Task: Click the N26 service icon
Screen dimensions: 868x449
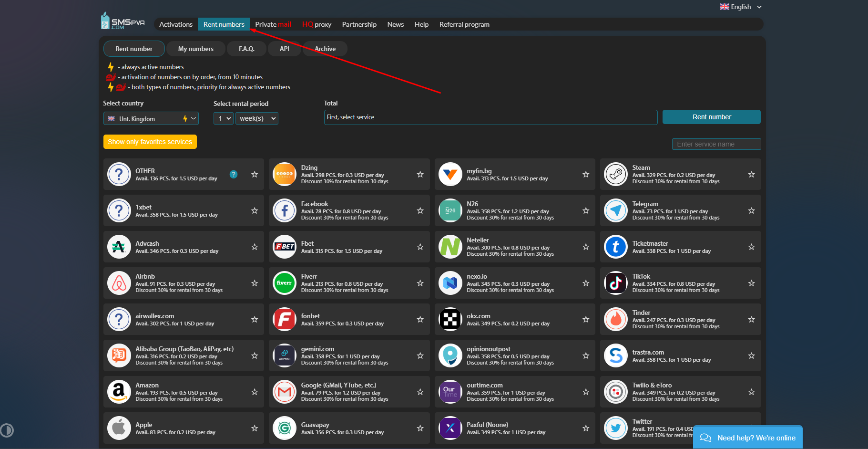Action: pyautogui.click(x=450, y=210)
